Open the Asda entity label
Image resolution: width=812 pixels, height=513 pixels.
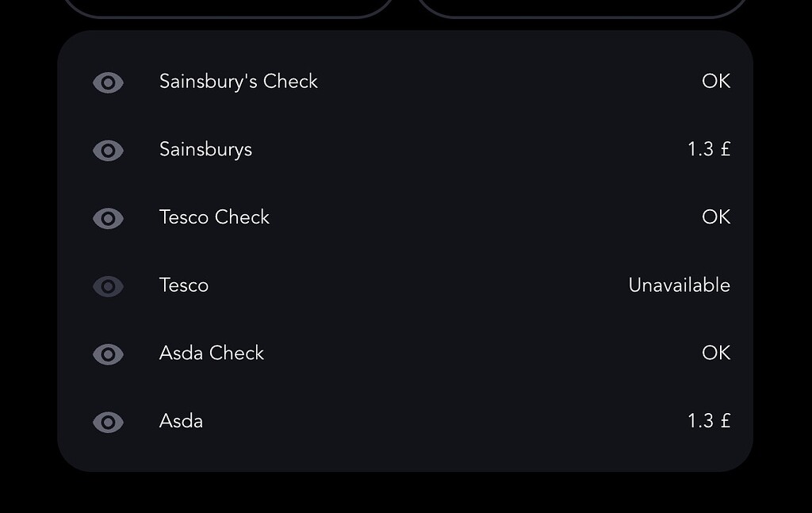[181, 422]
